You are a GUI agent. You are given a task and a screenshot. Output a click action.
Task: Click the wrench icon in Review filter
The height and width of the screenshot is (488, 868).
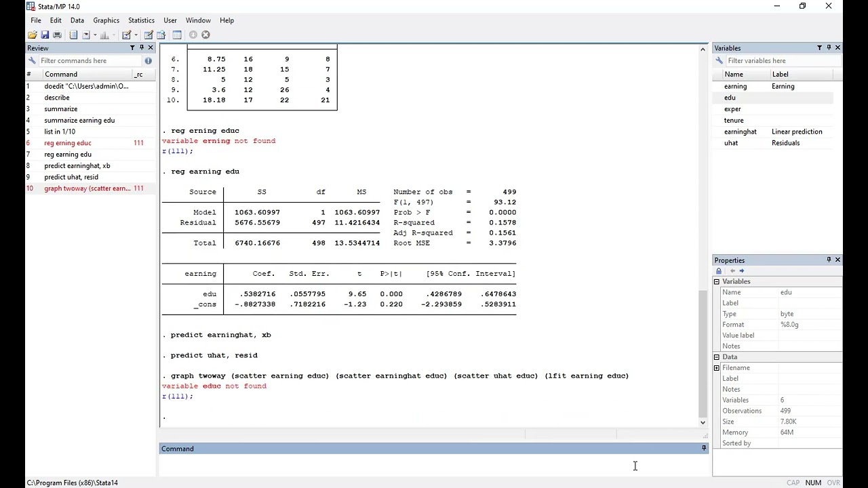click(x=32, y=61)
